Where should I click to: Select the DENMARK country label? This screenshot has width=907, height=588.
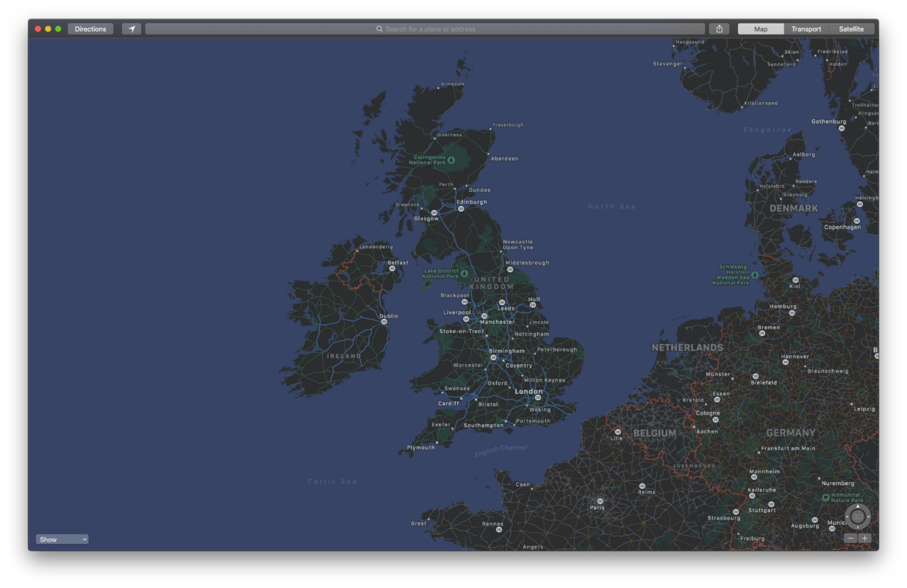pyautogui.click(x=794, y=209)
